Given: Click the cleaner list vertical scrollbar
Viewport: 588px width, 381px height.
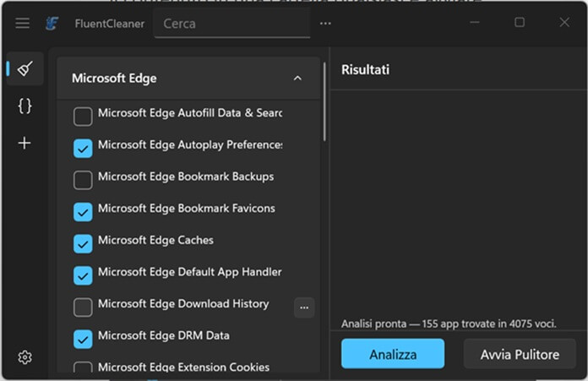Looking at the screenshot, I should click(324, 102).
